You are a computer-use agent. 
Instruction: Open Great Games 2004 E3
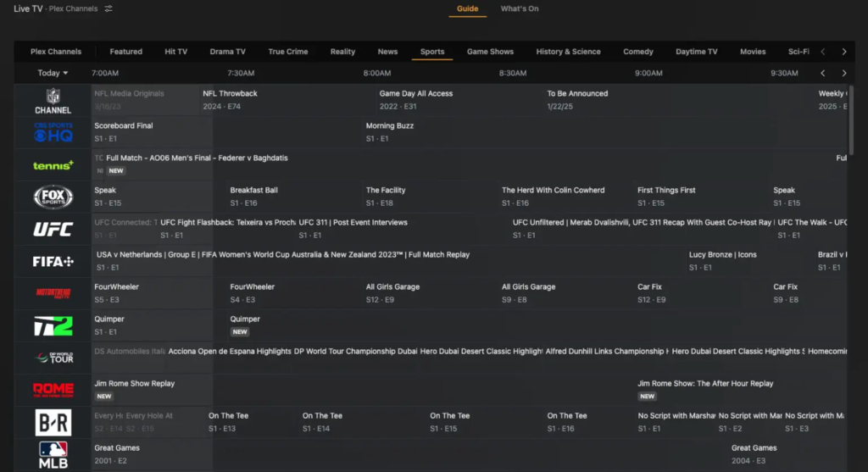pyautogui.click(x=787, y=453)
